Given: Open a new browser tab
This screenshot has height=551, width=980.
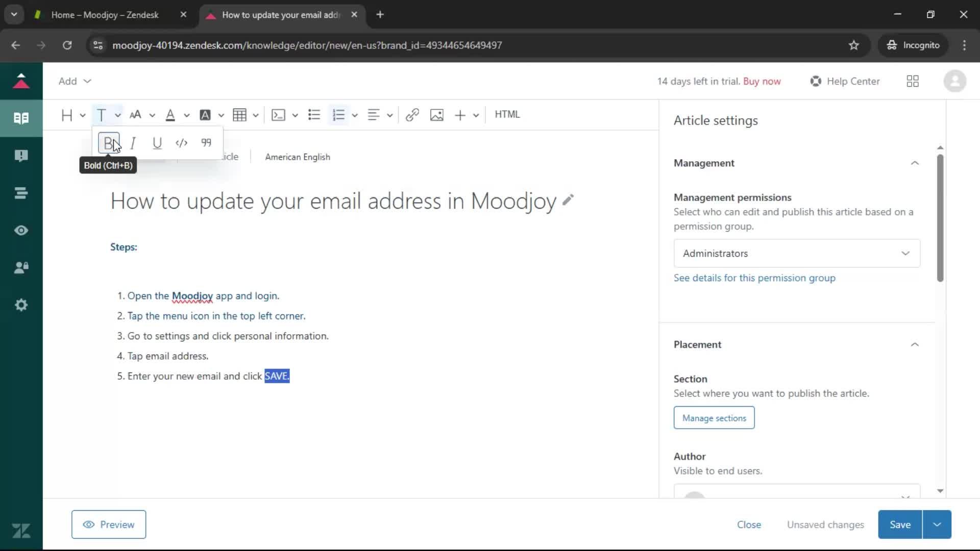Looking at the screenshot, I should pyautogui.click(x=380, y=15).
